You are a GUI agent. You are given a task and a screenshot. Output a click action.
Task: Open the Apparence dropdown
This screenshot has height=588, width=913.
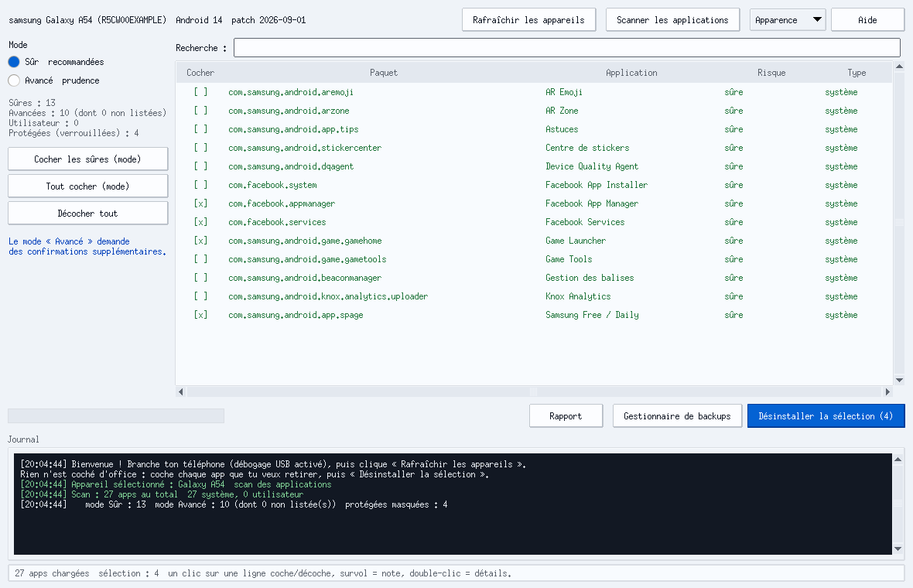click(x=787, y=20)
